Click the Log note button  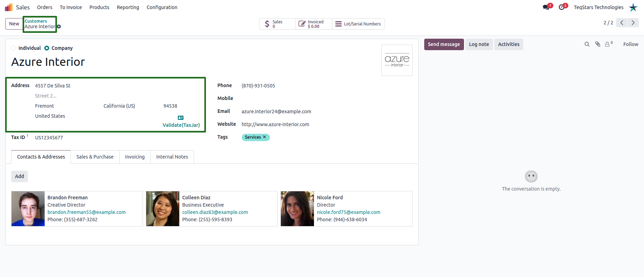tap(479, 44)
